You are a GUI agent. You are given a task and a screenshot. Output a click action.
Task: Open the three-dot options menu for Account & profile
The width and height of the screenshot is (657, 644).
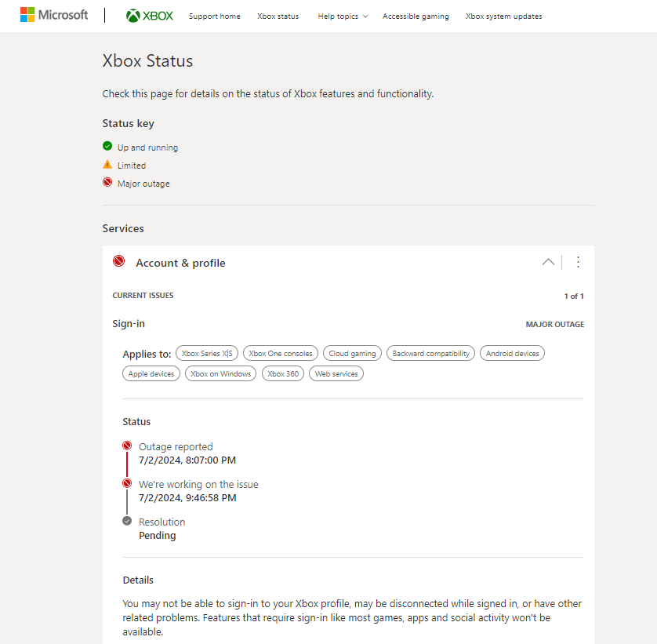click(578, 262)
